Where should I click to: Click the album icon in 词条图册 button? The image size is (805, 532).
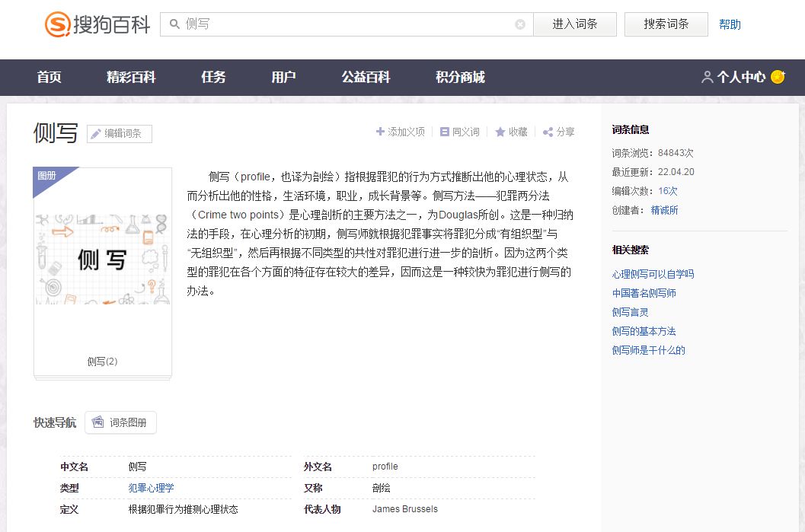pos(97,422)
